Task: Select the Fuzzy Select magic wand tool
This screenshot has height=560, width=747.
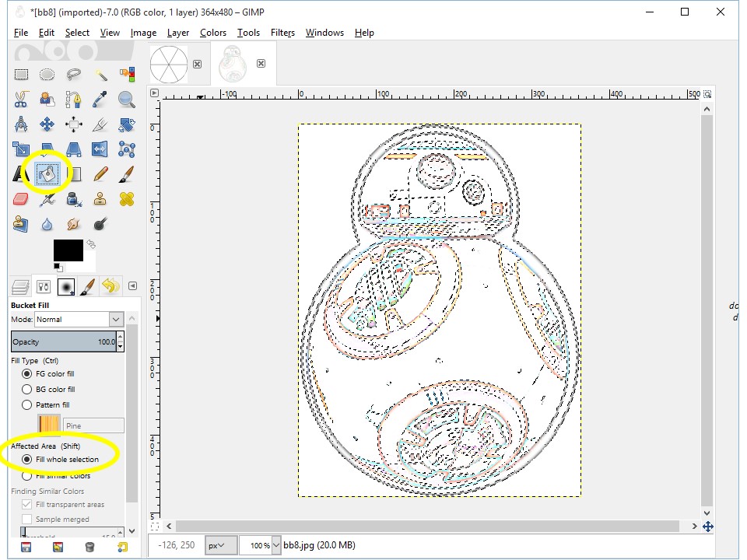Action: coord(100,75)
